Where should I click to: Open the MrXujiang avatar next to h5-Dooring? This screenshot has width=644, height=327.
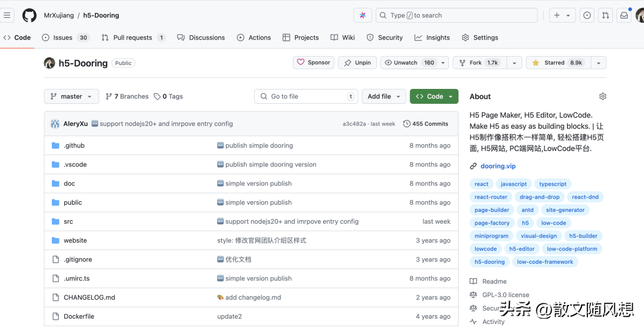[49, 63]
